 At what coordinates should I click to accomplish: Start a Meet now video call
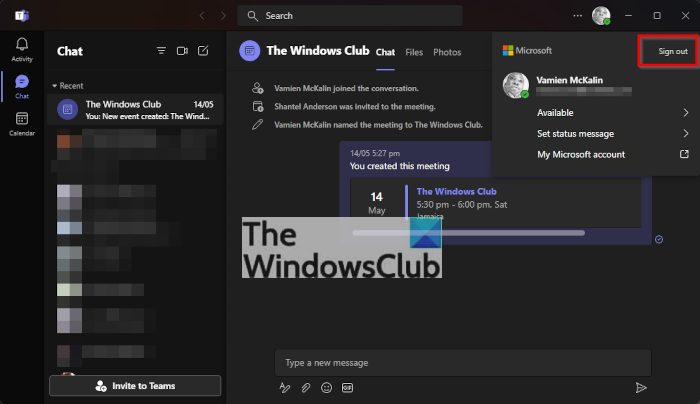[182, 51]
